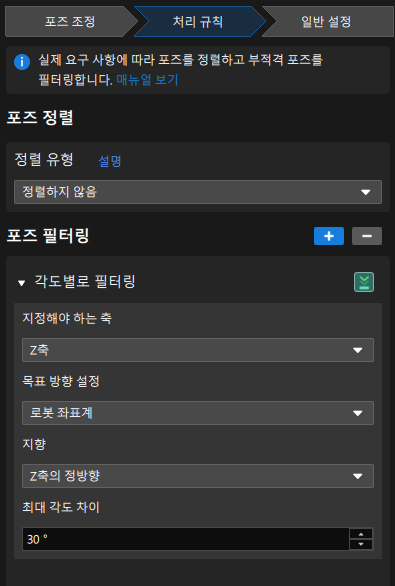Click dropdown arrow of 정렬하지 않음 combo box

point(365,192)
